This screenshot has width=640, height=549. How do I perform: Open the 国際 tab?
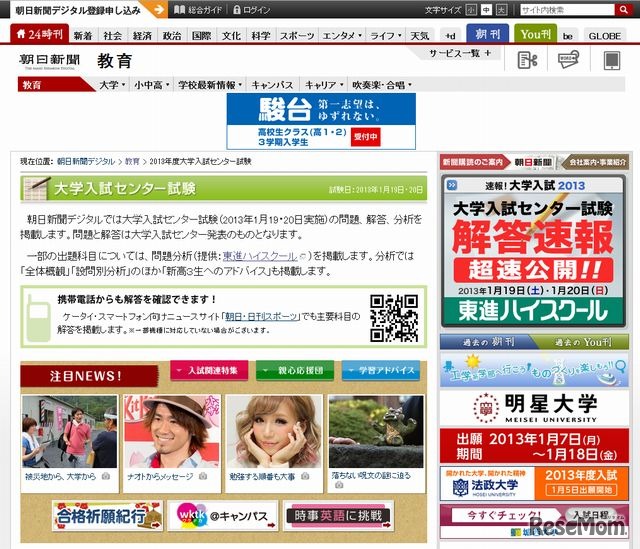coord(202,36)
